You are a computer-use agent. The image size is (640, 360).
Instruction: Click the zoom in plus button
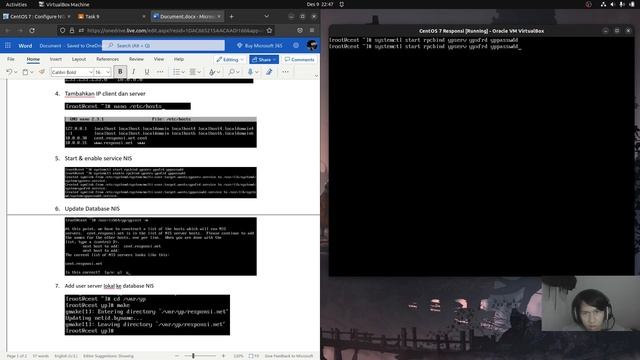click(x=223, y=356)
